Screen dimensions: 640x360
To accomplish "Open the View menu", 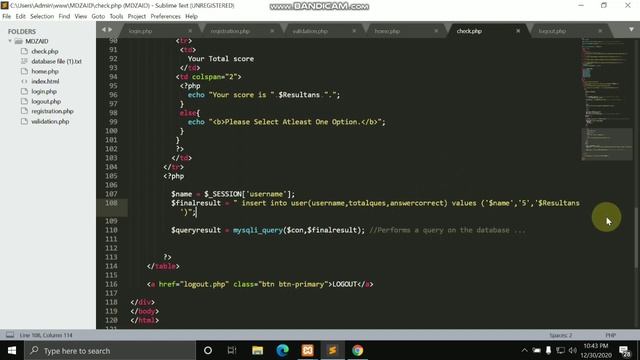I will tap(80, 16).
